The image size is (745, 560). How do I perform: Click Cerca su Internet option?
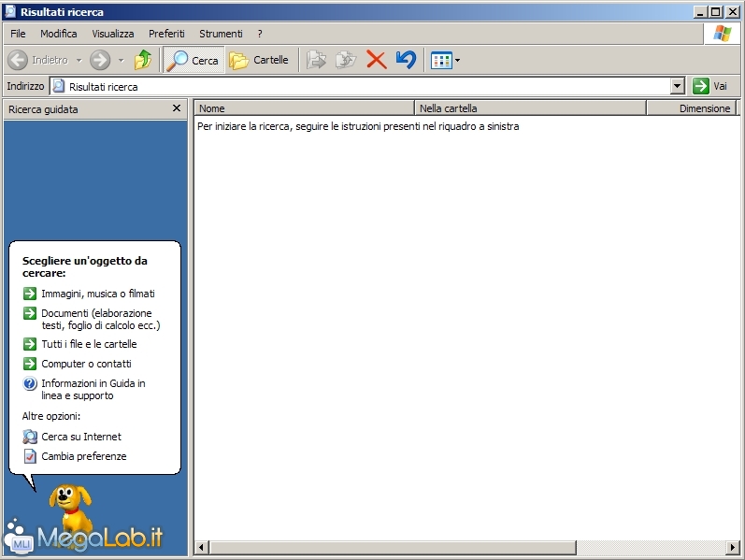coord(80,437)
